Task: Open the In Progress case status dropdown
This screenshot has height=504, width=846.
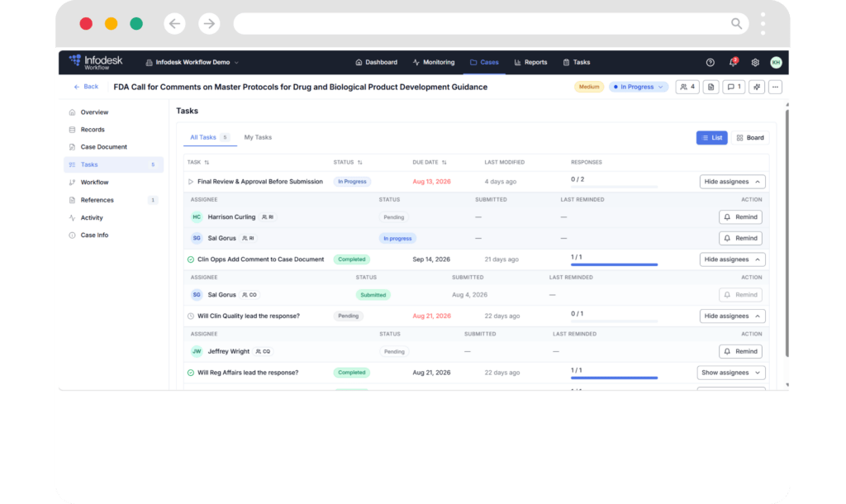Action: coord(639,87)
